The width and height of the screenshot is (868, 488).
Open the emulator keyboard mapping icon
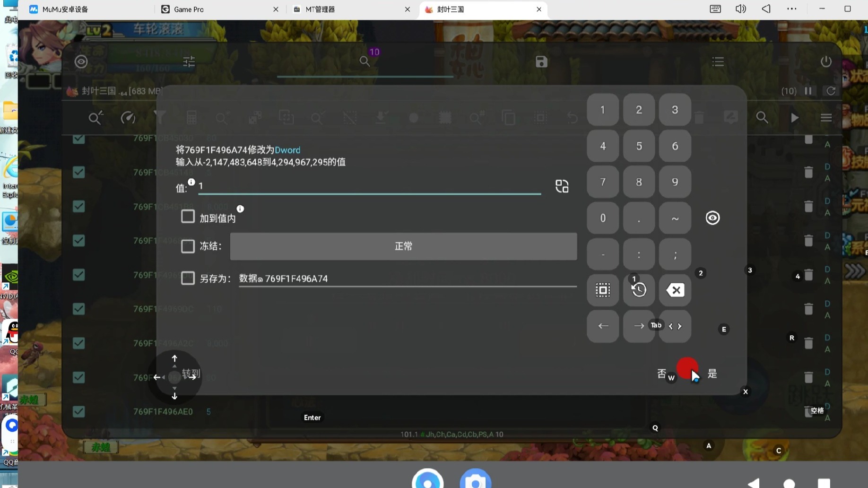[x=715, y=9]
